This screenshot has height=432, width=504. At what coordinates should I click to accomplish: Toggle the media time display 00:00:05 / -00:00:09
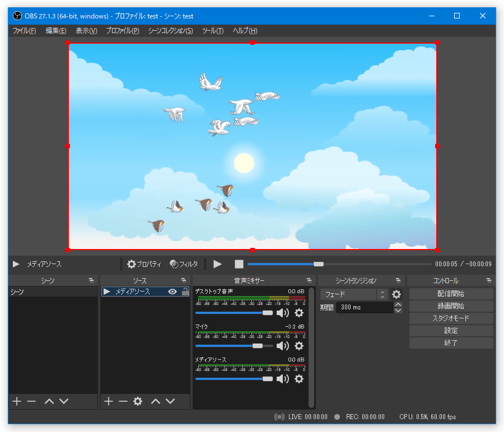463,264
